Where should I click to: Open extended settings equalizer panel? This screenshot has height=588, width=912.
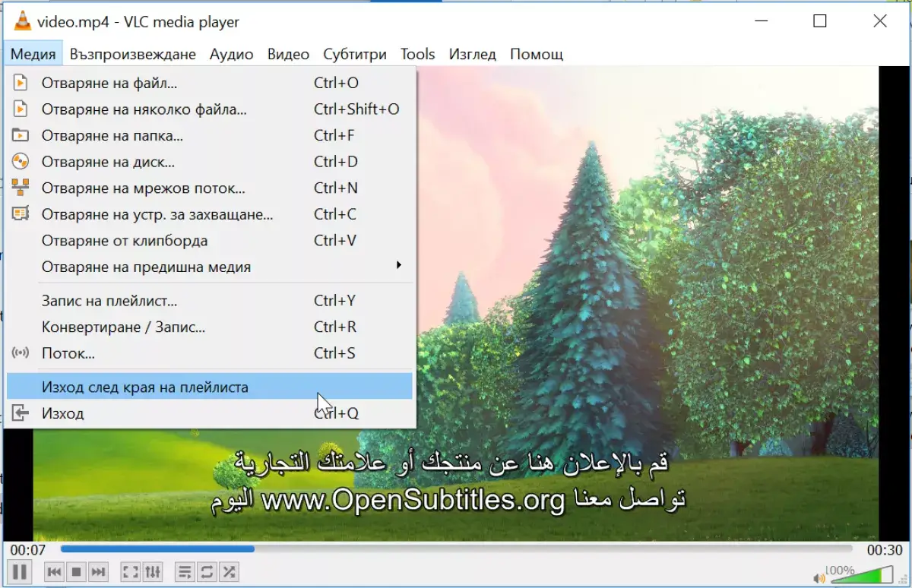pyautogui.click(x=153, y=571)
